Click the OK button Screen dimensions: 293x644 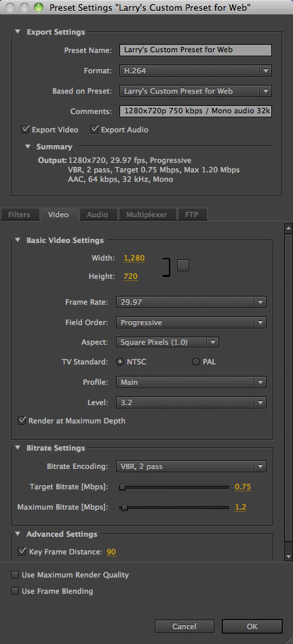252,626
